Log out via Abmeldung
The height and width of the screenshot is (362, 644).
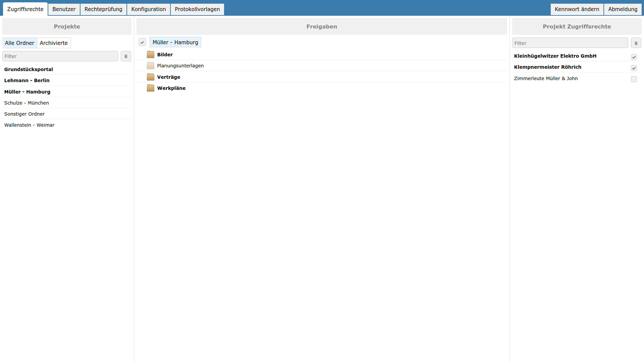coord(623,9)
